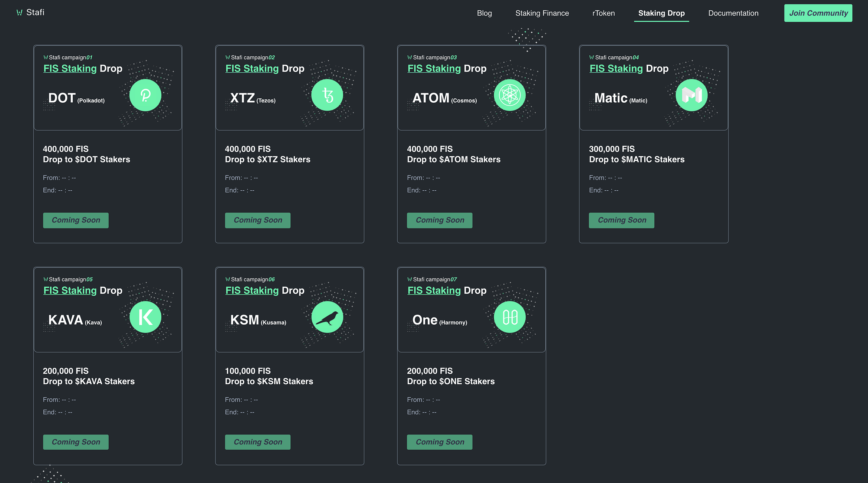Open the Blog menu item
The width and height of the screenshot is (868, 483).
[484, 13]
